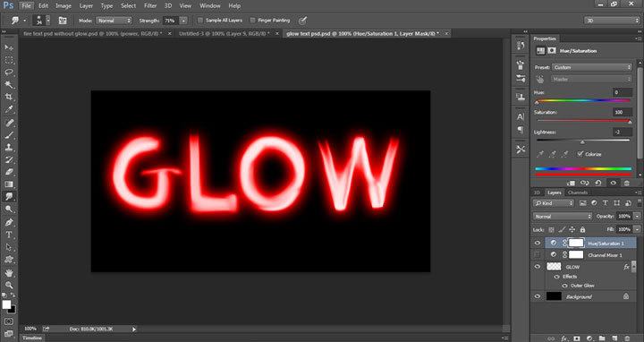The height and width of the screenshot is (342, 644).
Task: Select the Clone Stamp tool
Action: point(9,147)
